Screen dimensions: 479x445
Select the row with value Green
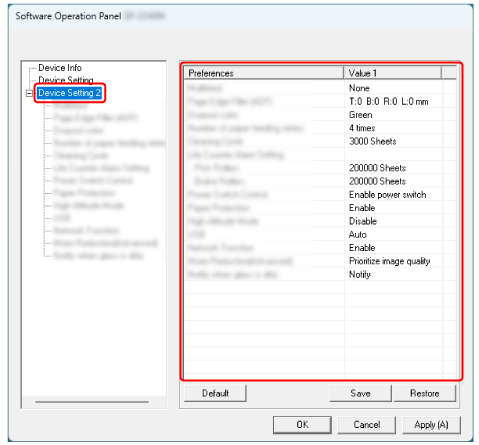[x=320, y=115]
